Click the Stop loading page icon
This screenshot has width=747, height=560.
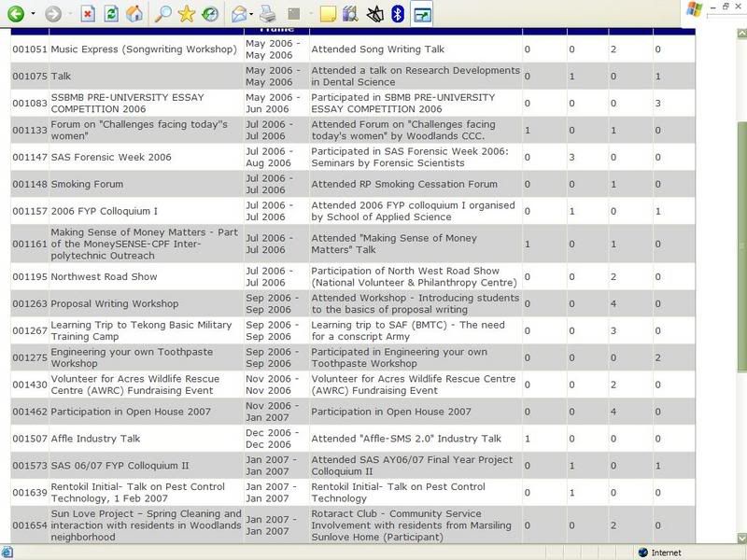(x=88, y=14)
